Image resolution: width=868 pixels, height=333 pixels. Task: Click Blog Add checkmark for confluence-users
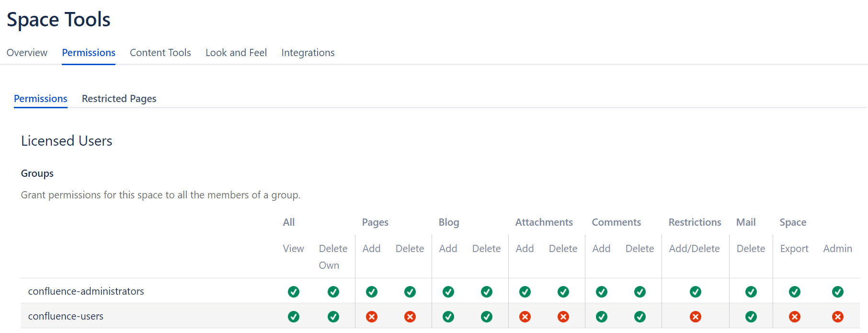point(448,317)
